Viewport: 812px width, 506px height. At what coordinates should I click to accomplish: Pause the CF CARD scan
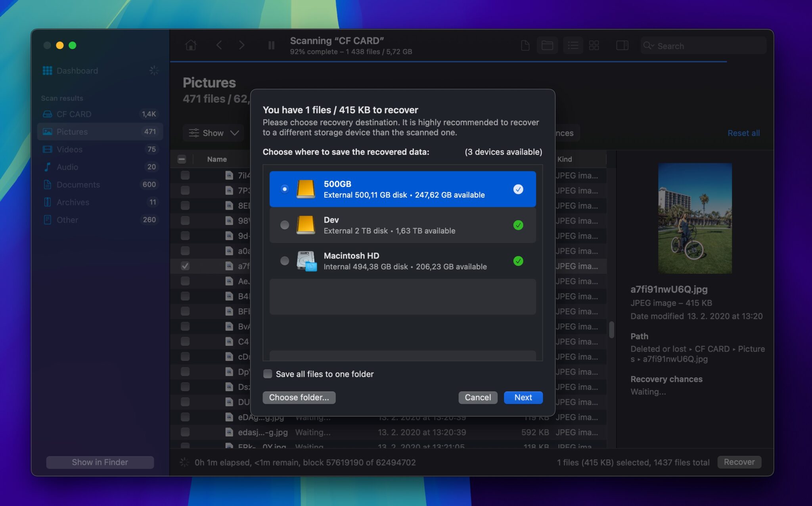point(272,45)
